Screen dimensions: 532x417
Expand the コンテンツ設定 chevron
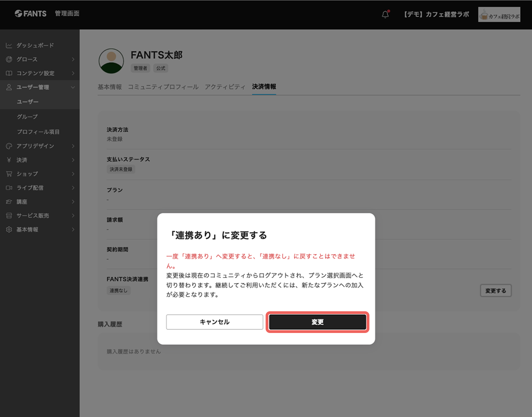[73, 73]
